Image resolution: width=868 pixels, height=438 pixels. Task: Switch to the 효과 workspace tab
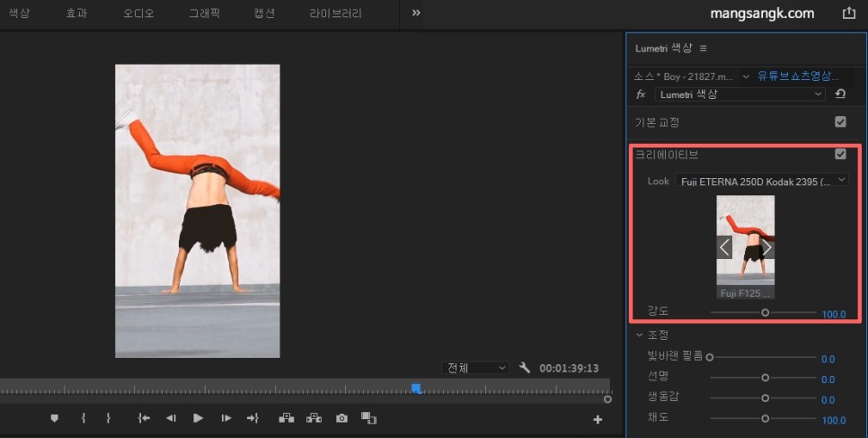(76, 13)
